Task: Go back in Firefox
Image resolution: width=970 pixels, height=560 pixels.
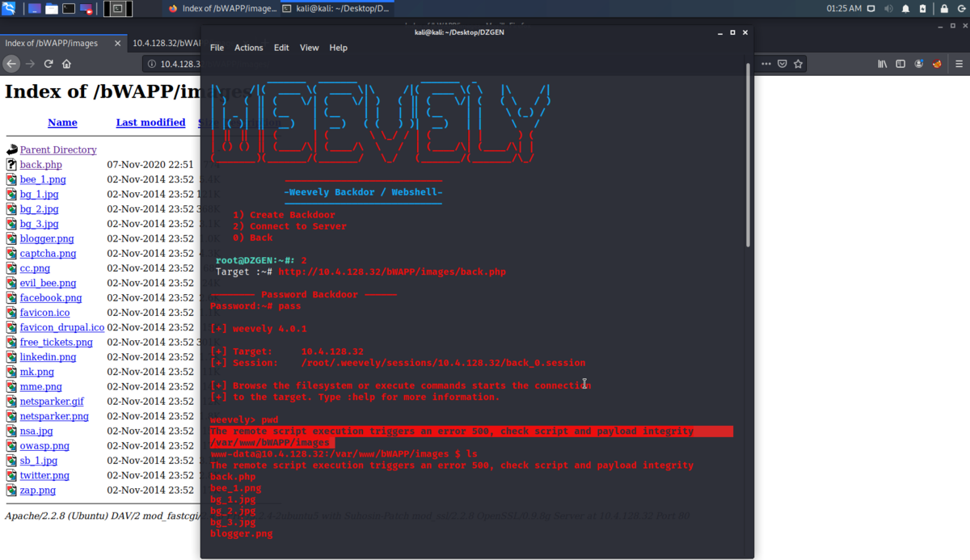Action: [11, 64]
